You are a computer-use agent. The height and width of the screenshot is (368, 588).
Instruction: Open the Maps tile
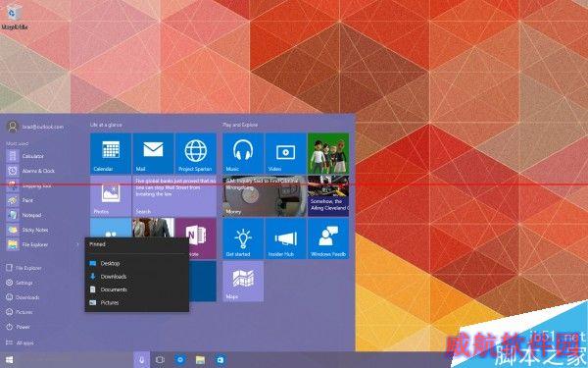243,282
